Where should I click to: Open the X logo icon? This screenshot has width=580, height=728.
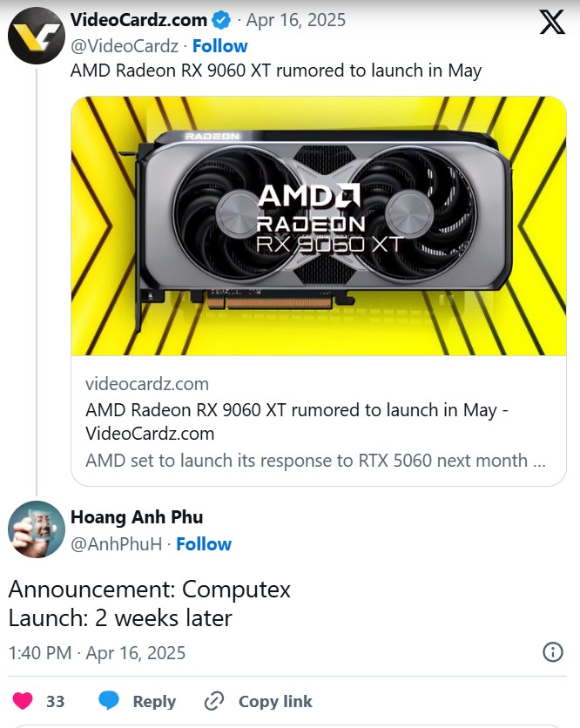[x=552, y=23]
